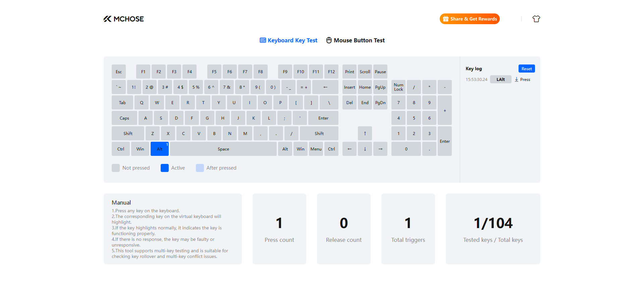Screen dimensions: 644x306
Task: Click the right Alt key
Action: pyautogui.click(x=285, y=149)
